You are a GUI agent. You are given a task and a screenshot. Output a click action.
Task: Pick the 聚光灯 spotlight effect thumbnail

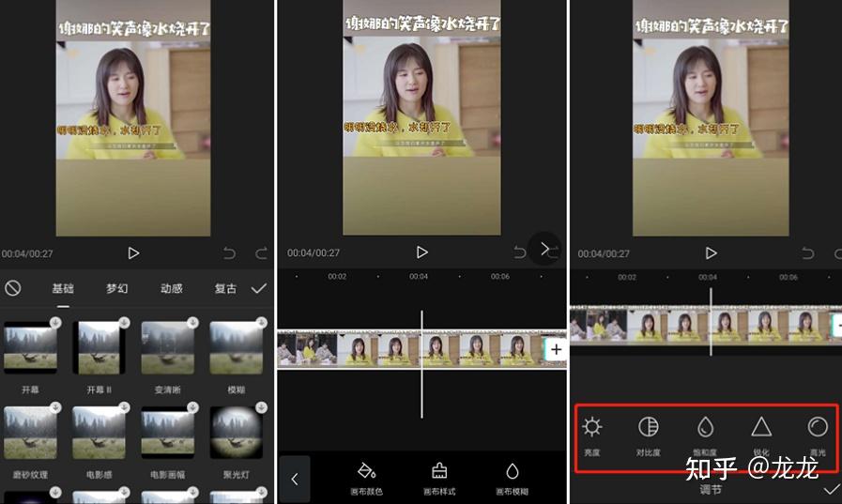click(x=237, y=433)
